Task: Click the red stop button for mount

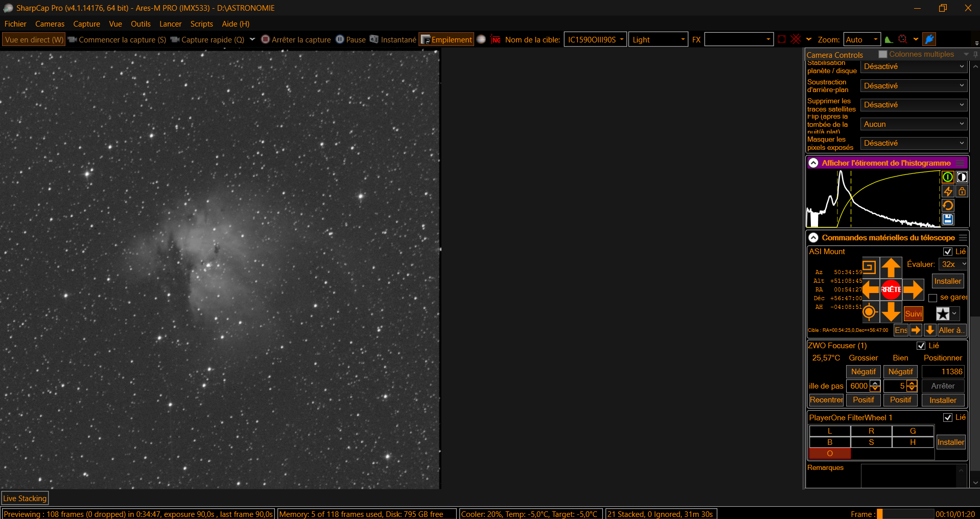Action: (x=891, y=289)
